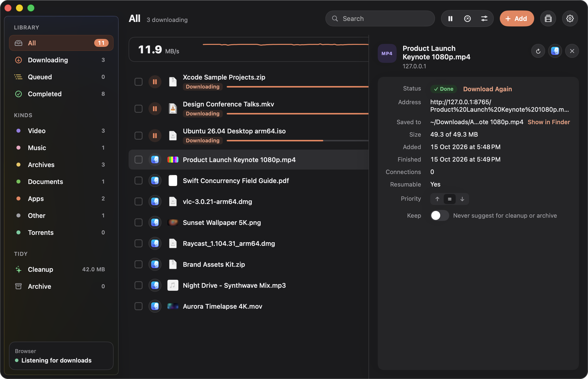
Task: Pause Design Conference Talks.mkv download
Action: click(155, 109)
